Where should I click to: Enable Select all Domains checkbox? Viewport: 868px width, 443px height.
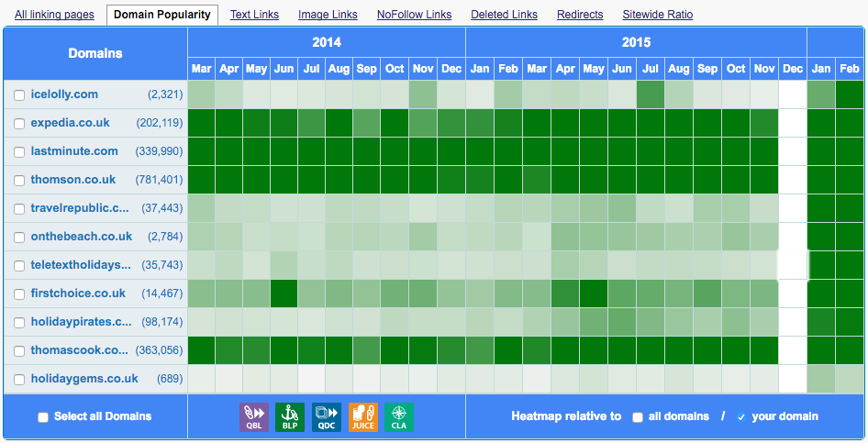pyautogui.click(x=42, y=417)
